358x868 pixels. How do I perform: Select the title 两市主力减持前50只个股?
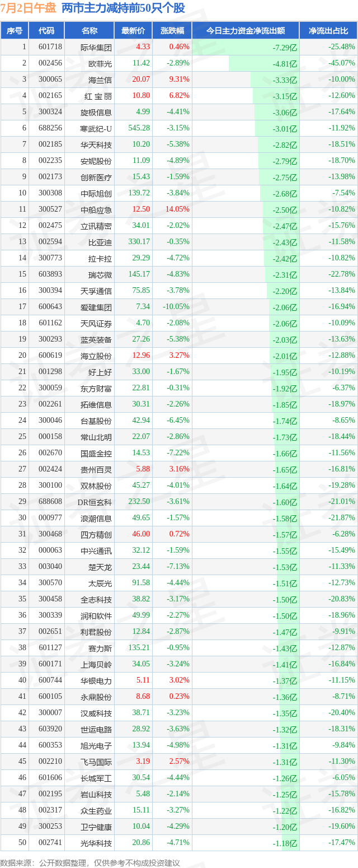(x=123, y=8)
